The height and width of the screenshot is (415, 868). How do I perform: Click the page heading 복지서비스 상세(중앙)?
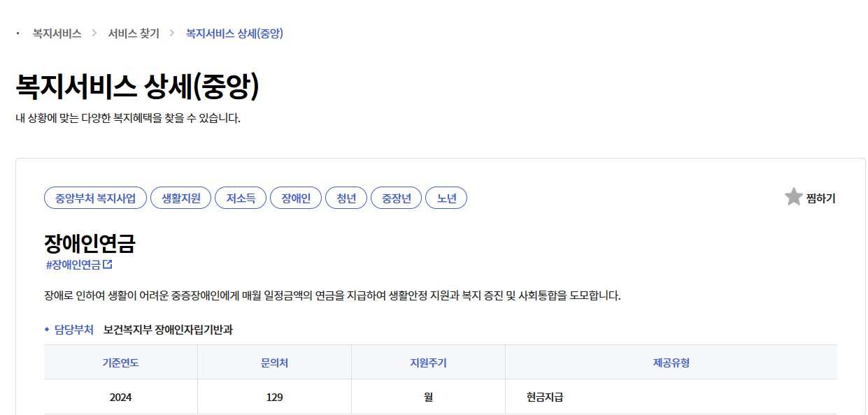pos(138,86)
